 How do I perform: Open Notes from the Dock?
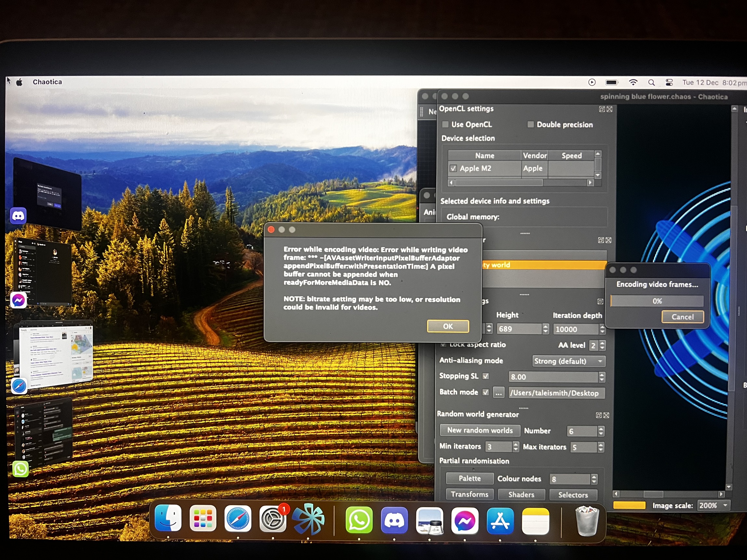[535, 521]
